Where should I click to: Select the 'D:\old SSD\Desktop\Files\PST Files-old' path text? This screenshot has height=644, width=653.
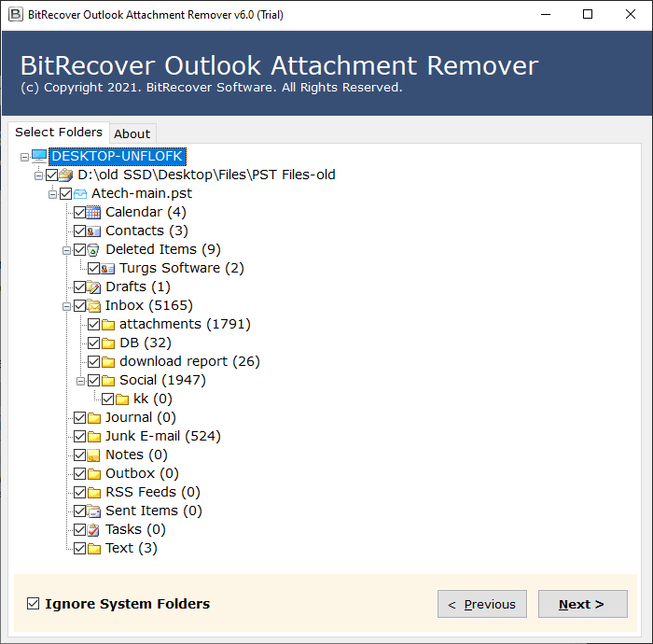[206, 175]
